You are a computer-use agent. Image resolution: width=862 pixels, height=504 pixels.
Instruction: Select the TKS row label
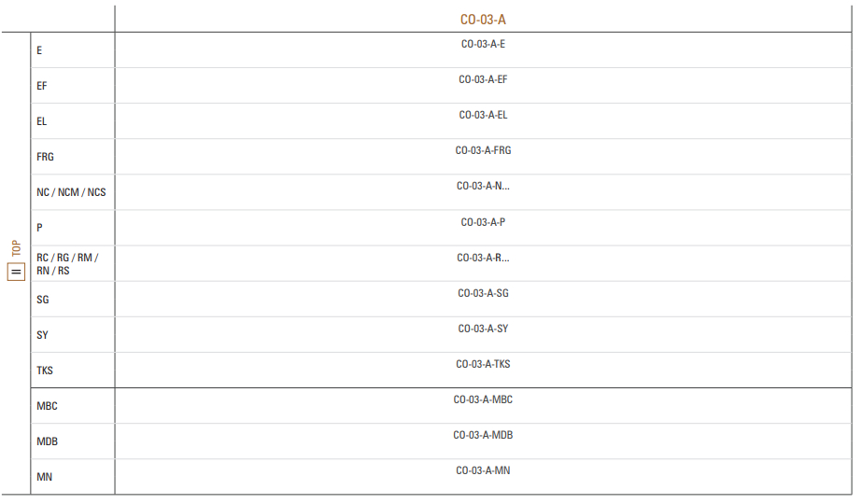tap(45, 371)
